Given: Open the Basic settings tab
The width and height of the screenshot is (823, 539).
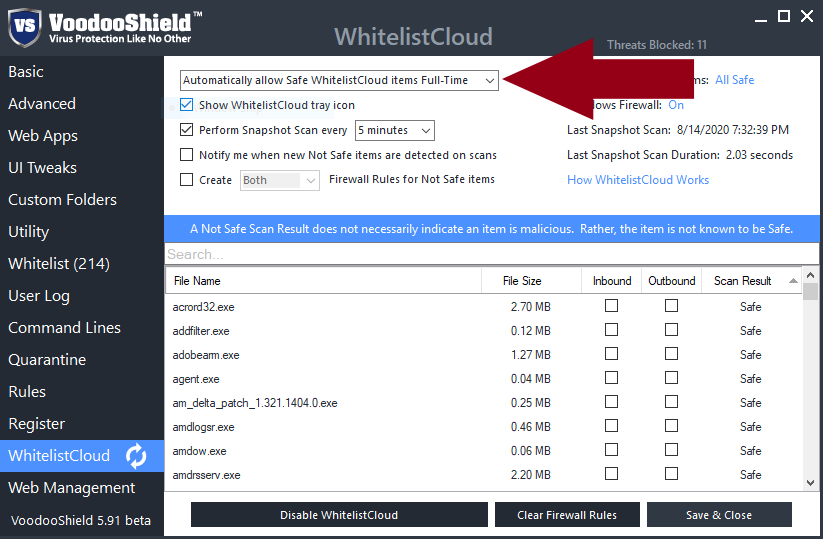Looking at the screenshot, I should pyautogui.click(x=82, y=72).
